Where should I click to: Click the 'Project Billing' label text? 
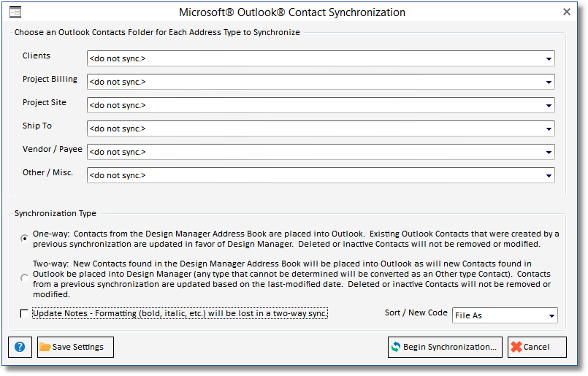[50, 80]
